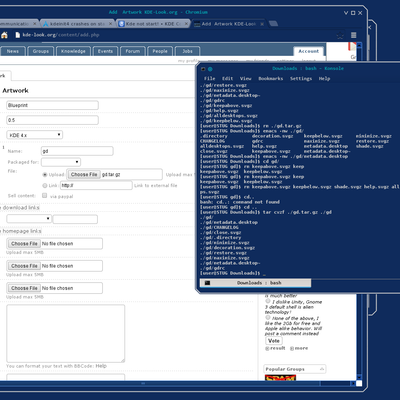Click the Popular Groups thumbnail image
The width and height of the screenshot is (400, 400).
pos(280,378)
